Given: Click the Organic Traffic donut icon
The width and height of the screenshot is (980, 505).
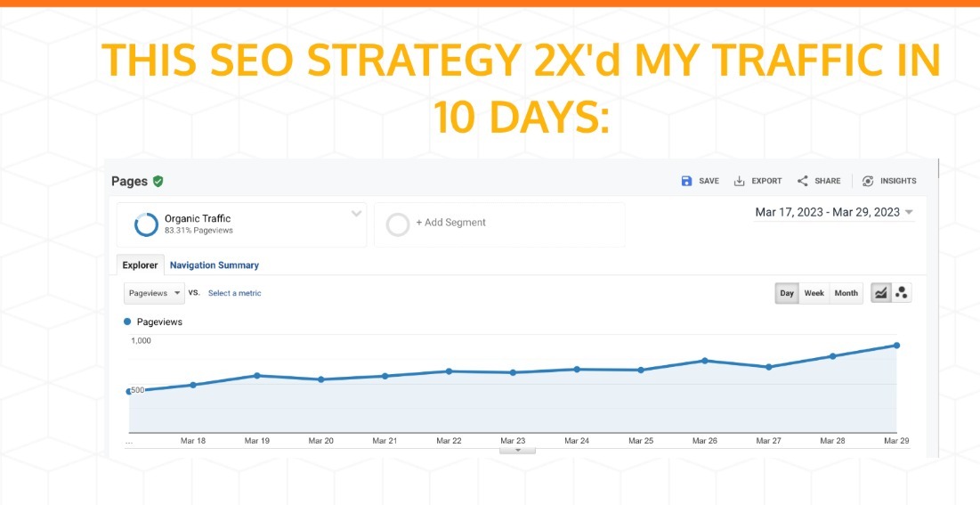Looking at the screenshot, I should [x=146, y=224].
